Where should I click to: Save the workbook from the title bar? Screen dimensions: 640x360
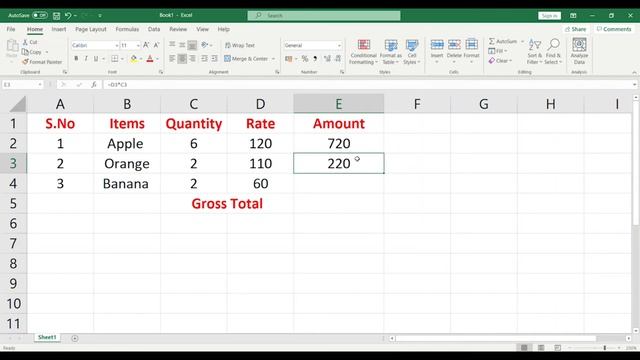(56, 16)
